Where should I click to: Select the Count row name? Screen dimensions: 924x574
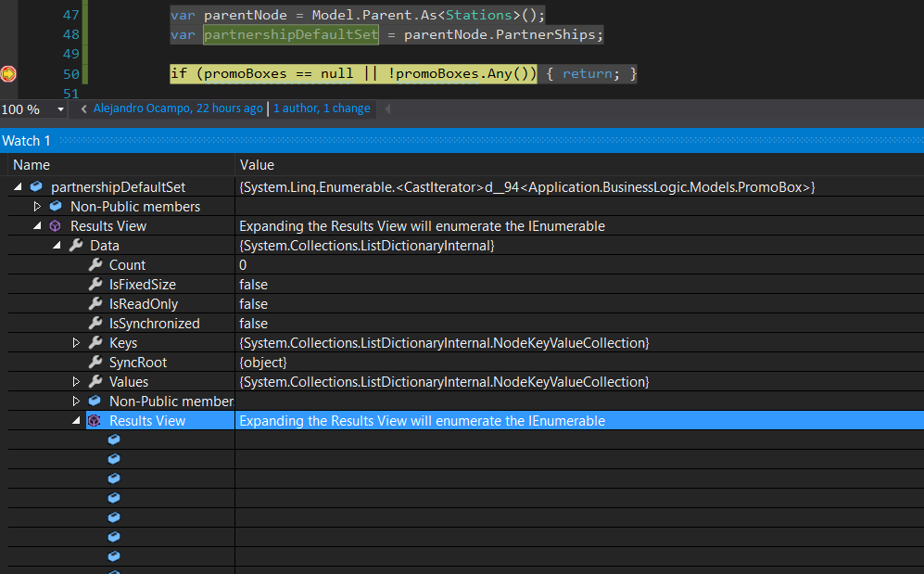pyautogui.click(x=127, y=264)
